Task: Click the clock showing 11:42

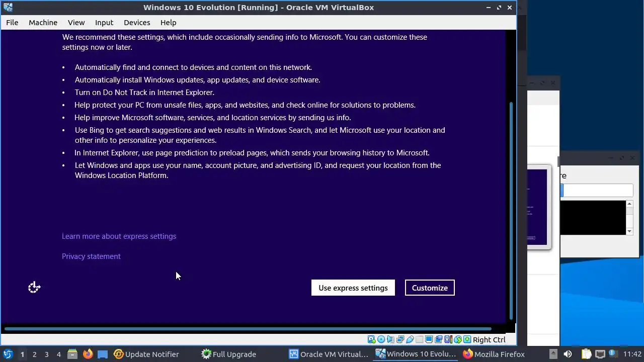Action: point(632,354)
